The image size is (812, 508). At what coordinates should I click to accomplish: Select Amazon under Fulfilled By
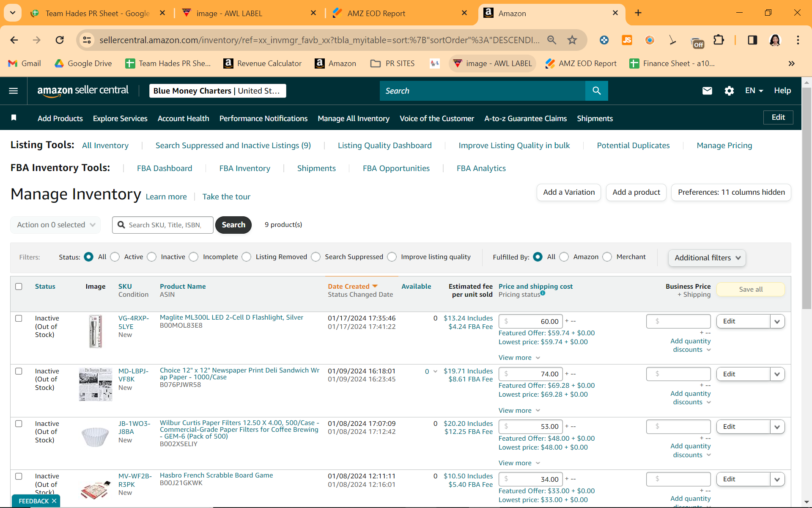coord(564,257)
